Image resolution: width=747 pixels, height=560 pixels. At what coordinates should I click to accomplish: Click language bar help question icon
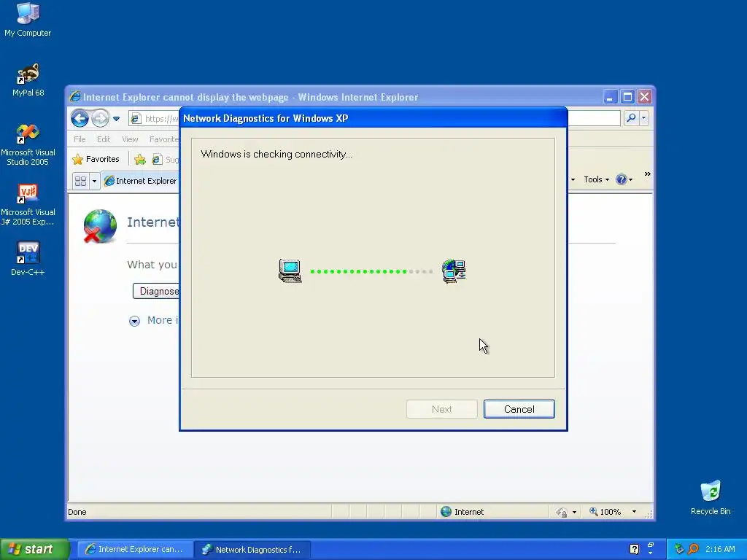[x=634, y=549]
